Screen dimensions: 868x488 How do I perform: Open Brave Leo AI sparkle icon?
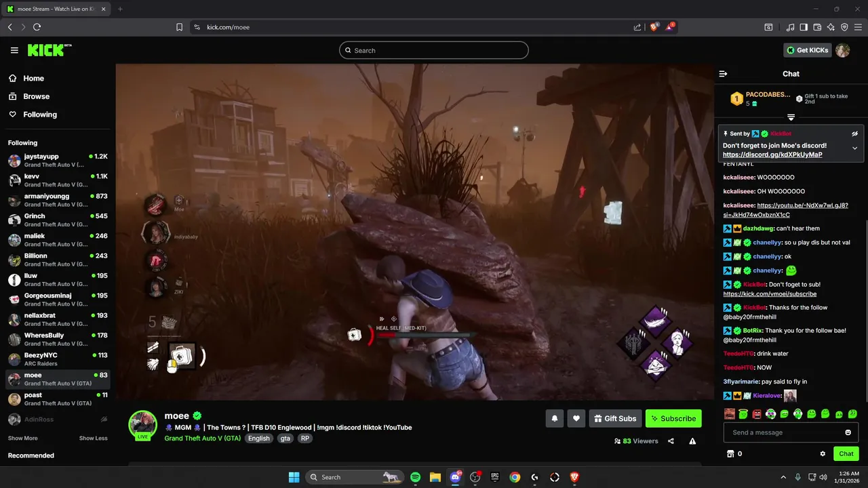coord(831,27)
